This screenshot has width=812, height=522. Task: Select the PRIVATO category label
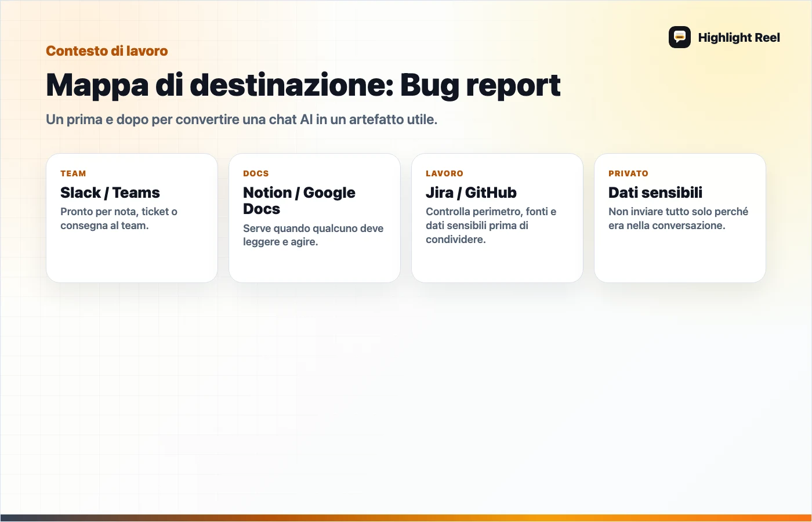click(x=628, y=173)
